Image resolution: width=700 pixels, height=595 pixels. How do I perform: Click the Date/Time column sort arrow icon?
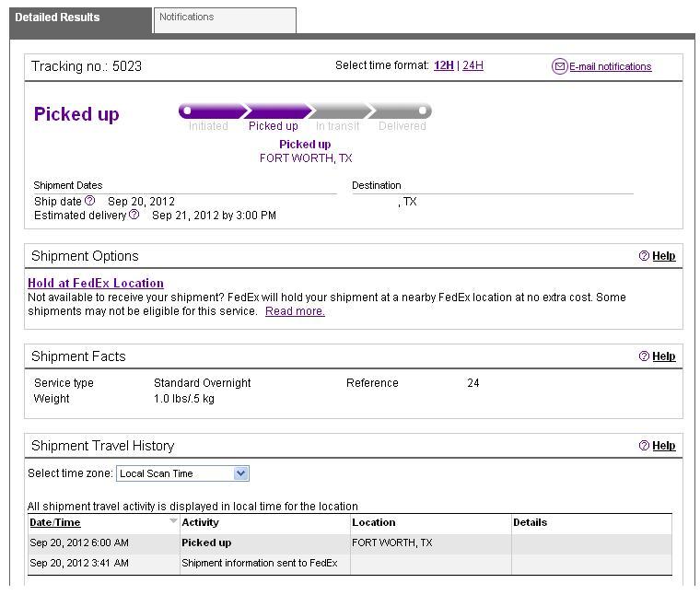click(x=173, y=521)
